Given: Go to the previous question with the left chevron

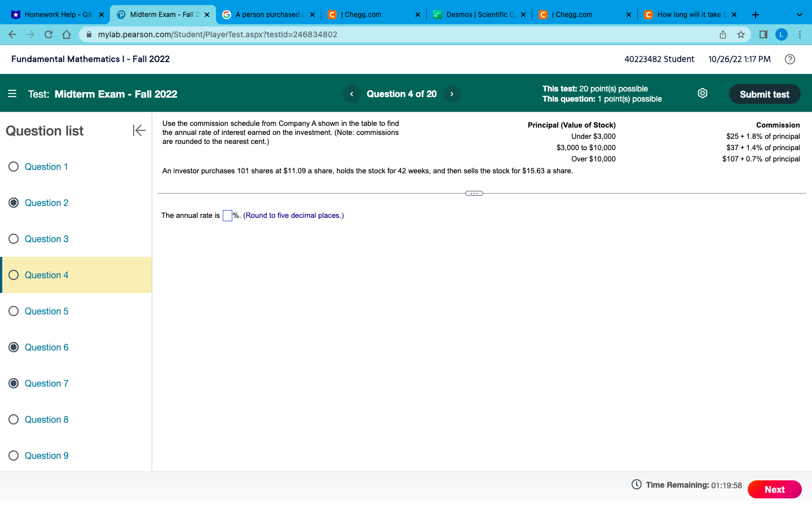Looking at the screenshot, I should coord(352,94).
